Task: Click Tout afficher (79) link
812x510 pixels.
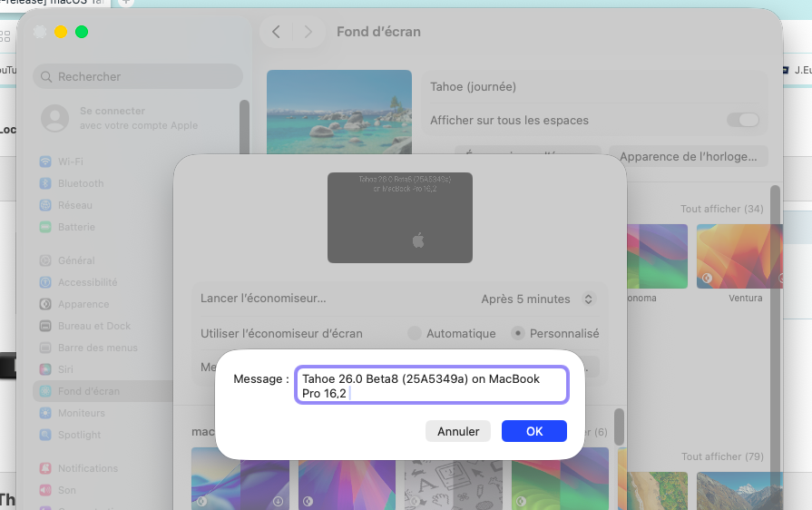Action: [x=722, y=456]
